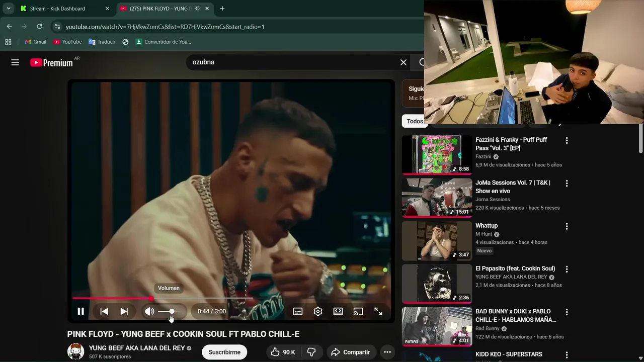Toggle subtitles with the captions icon
This screenshot has width=644, height=362.
point(298,311)
